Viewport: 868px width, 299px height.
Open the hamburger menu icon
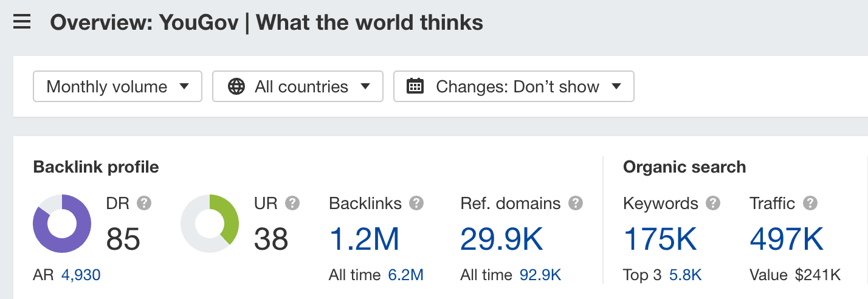coord(22,23)
